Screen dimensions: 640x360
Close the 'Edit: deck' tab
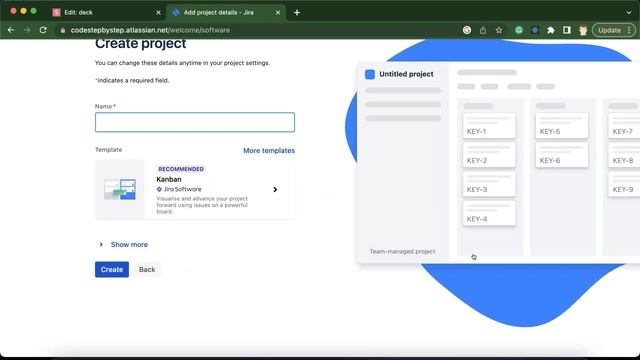click(158, 13)
